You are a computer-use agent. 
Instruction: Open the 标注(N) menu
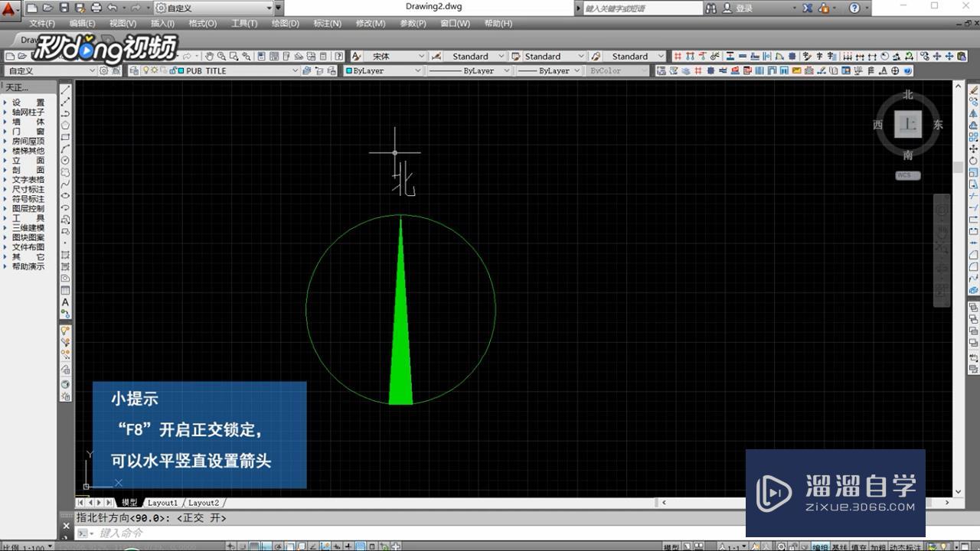click(328, 24)
